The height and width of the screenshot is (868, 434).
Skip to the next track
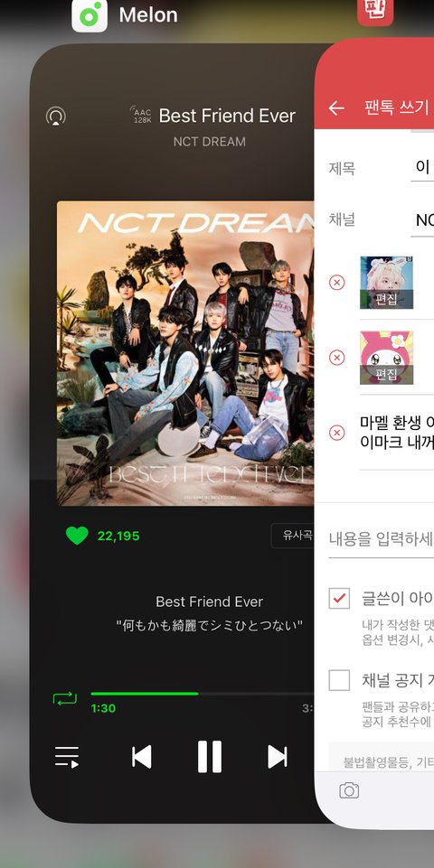coord(278,757)
